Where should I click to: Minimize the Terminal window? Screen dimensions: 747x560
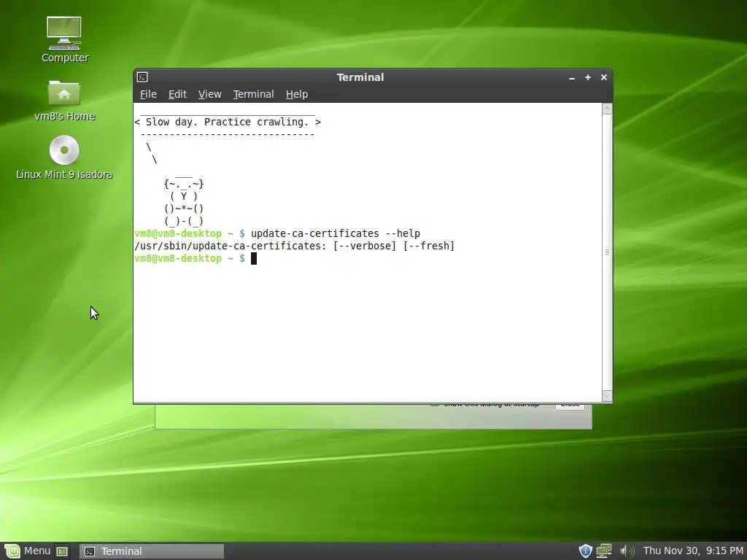[x=572, y=77]
